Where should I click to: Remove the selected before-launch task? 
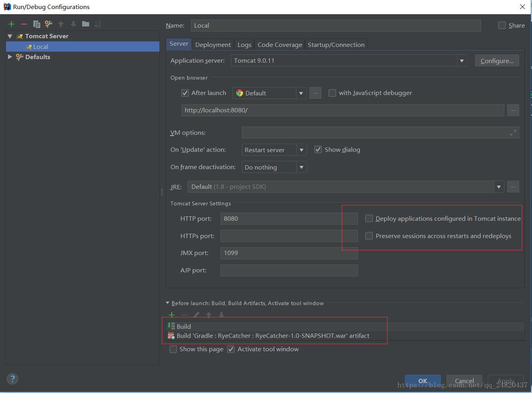184,315
